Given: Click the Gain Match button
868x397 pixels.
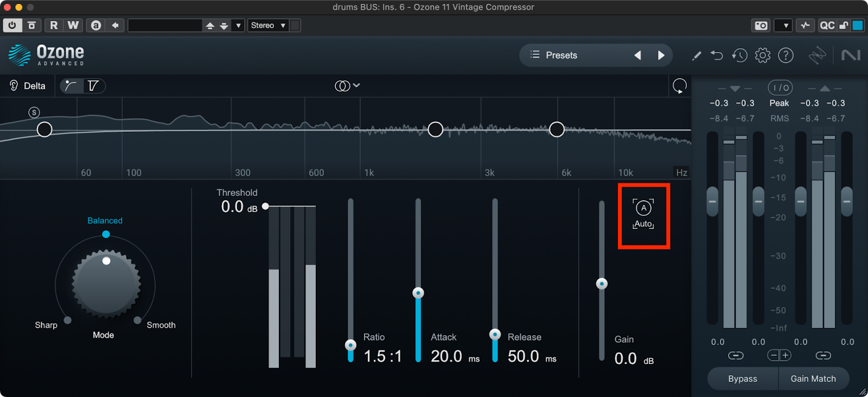Looking at the screenshot, I should [x=813, y=379].
